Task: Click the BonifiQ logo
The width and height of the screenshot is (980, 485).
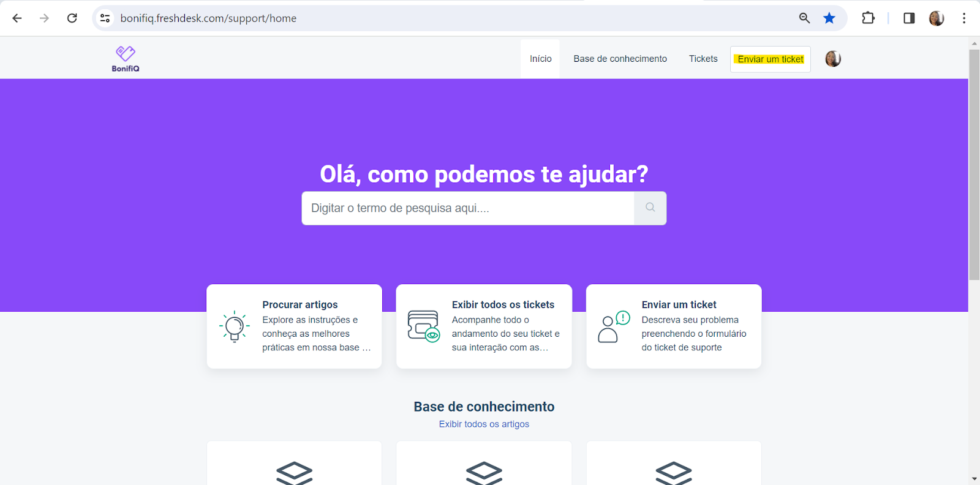Action: coord(126,59)
